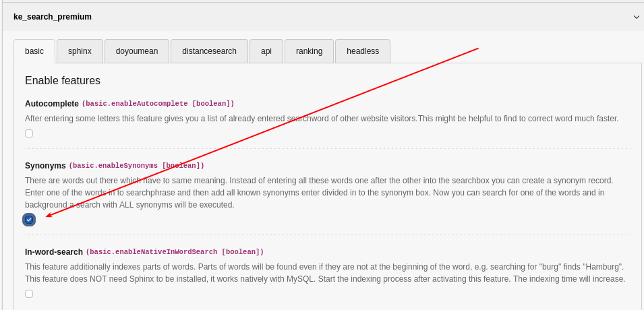Select the distancesearch tab
Screen dimensions: 644x310
click(210, 51)
